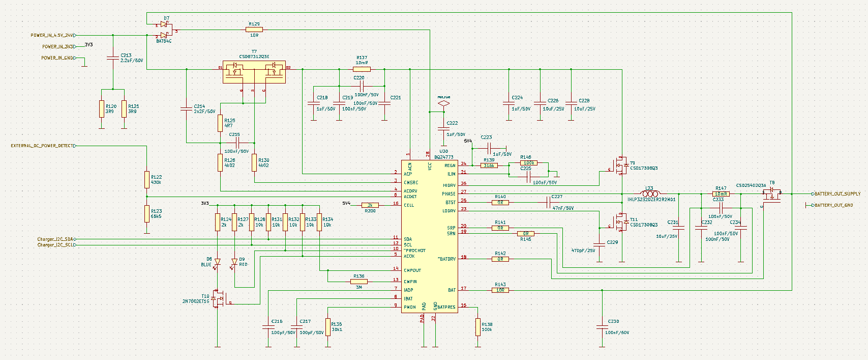868x360 pixels.
Task: Click the 0R resistor R141 symbol
Action: pos(500,228)
